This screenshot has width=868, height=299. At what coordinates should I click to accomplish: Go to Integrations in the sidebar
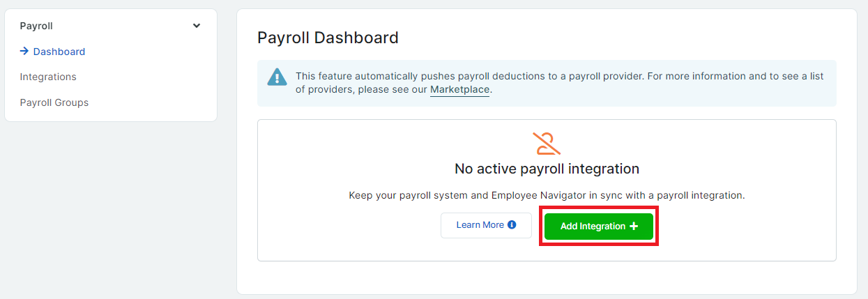coord(48,77)
